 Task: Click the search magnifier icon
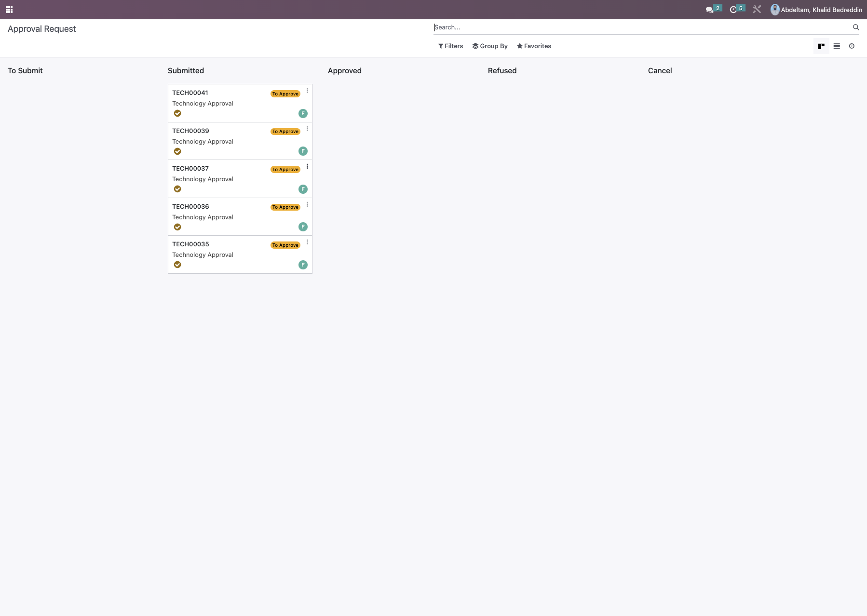[x=856, y=27]
